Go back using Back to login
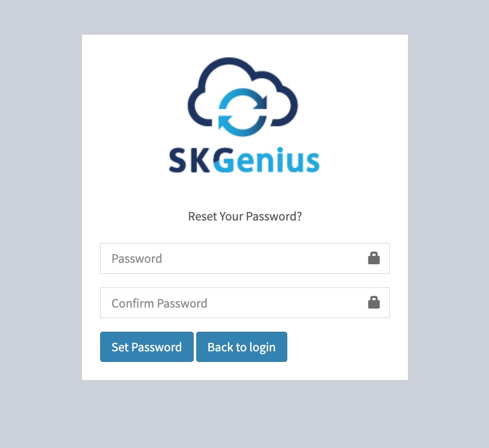 point(241,347)
